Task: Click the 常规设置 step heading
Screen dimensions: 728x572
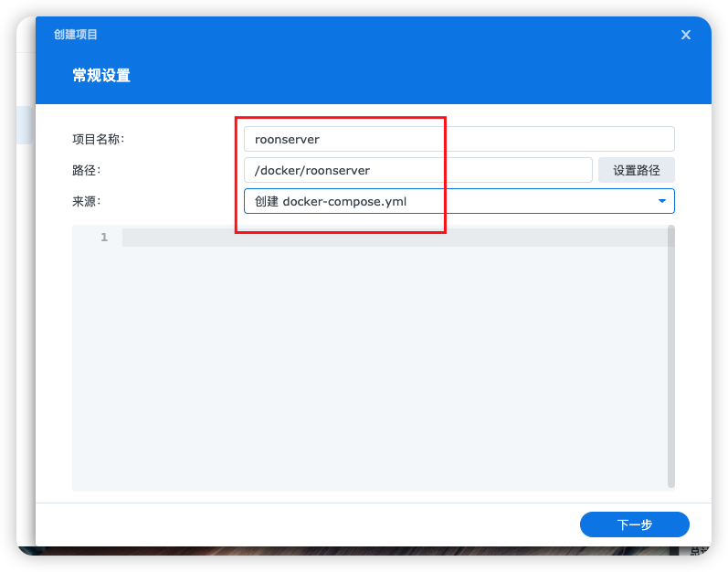Action: (x=101, y=76)
